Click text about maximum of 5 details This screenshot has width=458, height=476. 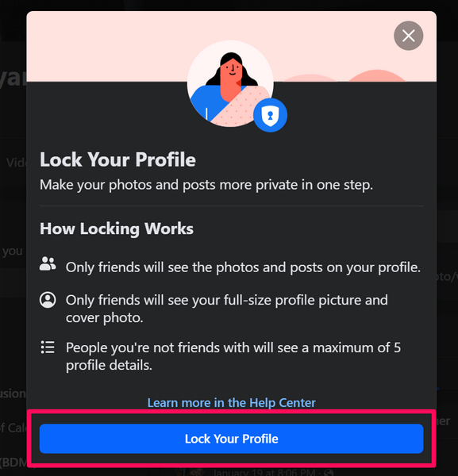(233, 356)
